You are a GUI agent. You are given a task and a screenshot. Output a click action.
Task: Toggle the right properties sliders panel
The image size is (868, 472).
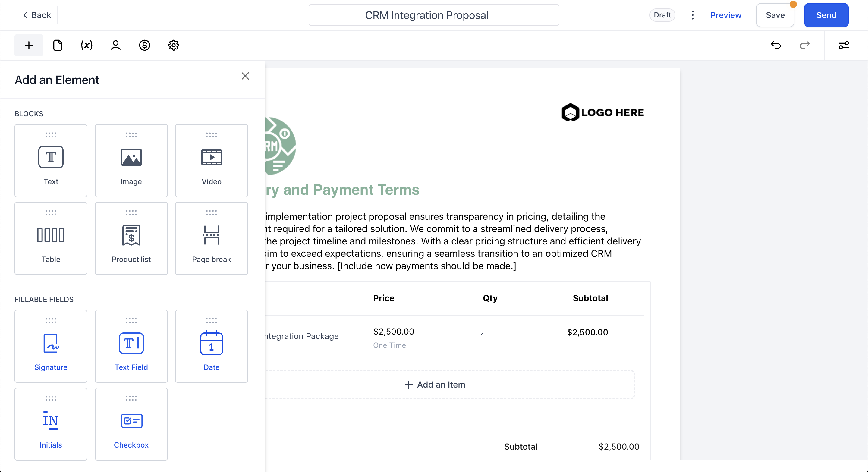click(x=843, y=45)
